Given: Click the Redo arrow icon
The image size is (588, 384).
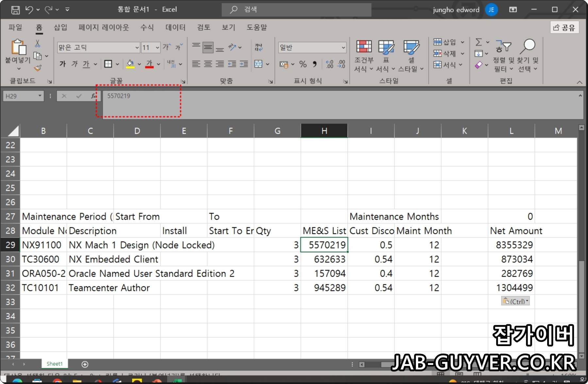Looking at the screenshot, I should click(x=48, y=10).
